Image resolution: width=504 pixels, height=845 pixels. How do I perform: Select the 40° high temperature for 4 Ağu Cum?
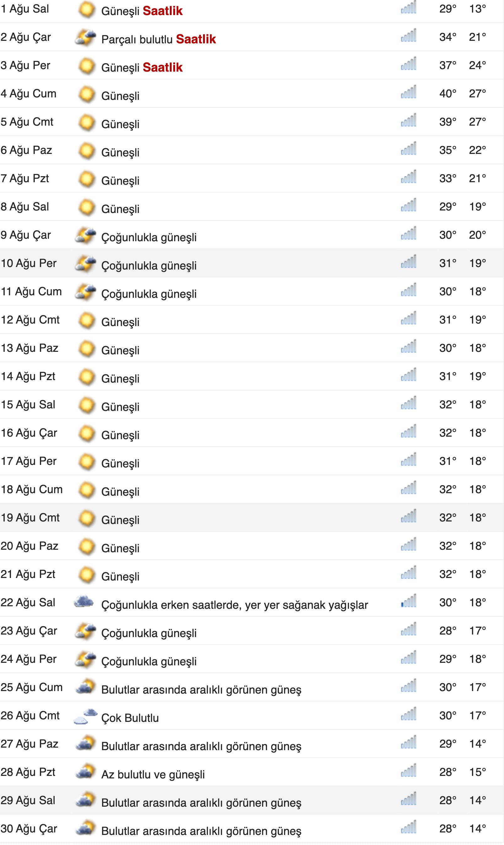447,94
